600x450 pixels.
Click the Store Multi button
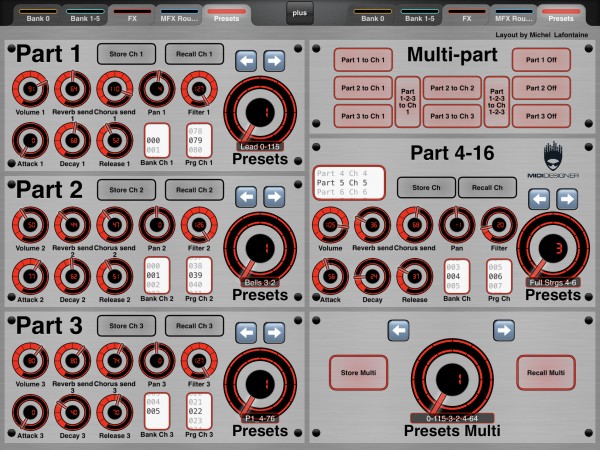coord(358,373)
